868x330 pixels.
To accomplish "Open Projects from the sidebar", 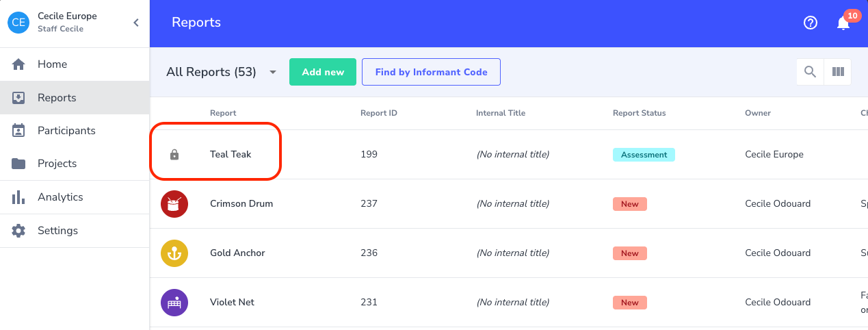I will pos(57,164).
